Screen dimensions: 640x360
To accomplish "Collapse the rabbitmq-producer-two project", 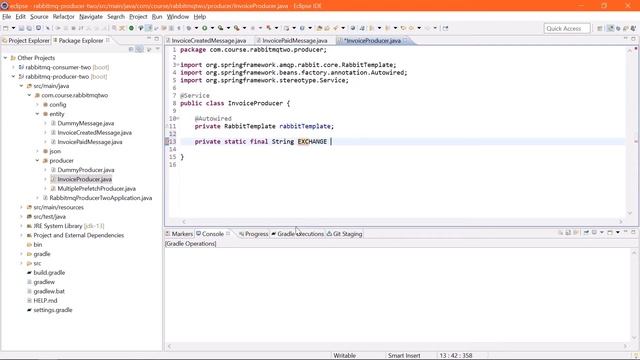I will coord(13,77).
